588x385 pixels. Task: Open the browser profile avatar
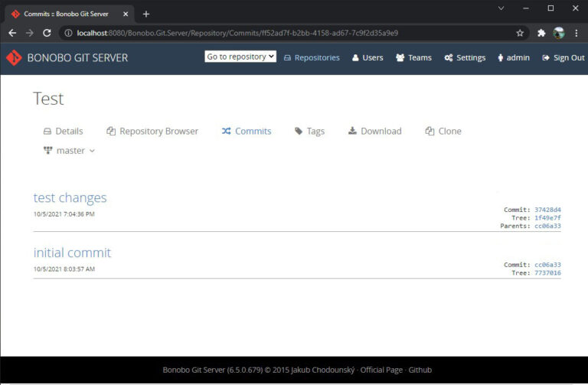tap(559, 33)
